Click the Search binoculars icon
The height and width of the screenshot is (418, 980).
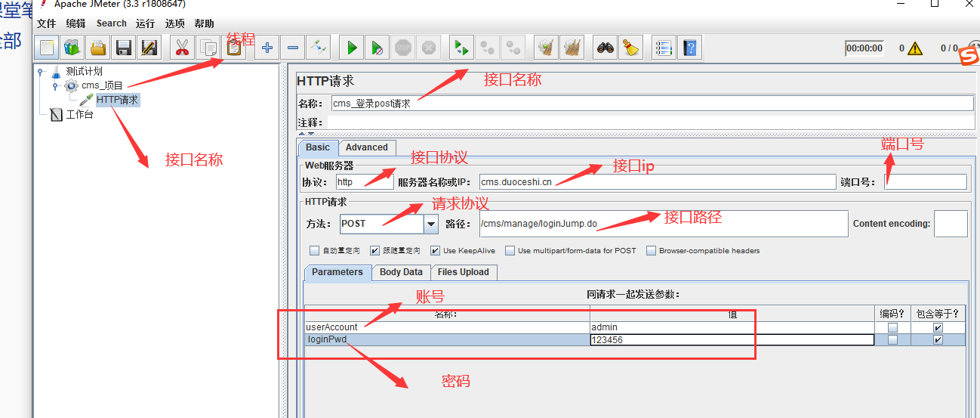pyautogui.click(x=606, y=48)
